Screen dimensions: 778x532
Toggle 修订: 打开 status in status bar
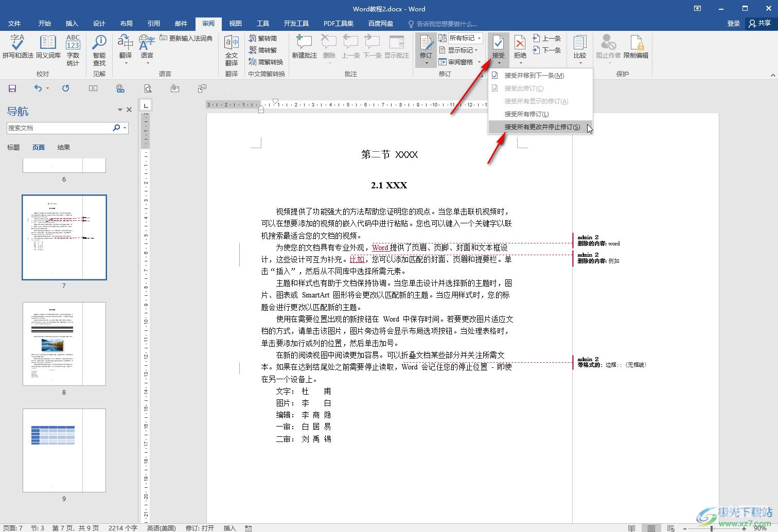200,528
